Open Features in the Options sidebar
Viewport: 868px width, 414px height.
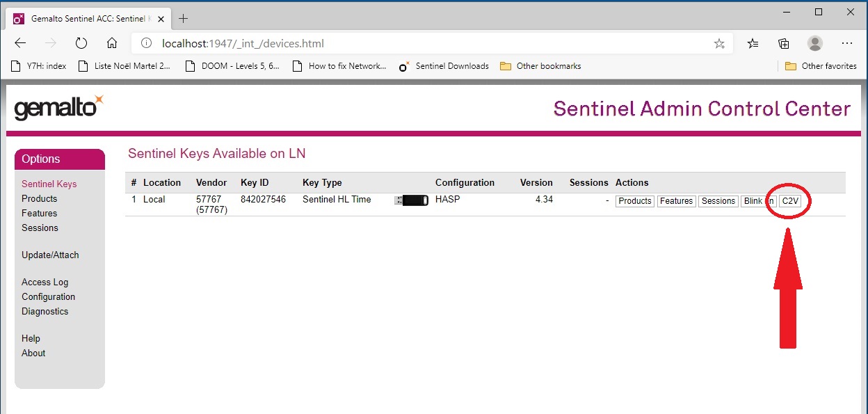point(39,213)
